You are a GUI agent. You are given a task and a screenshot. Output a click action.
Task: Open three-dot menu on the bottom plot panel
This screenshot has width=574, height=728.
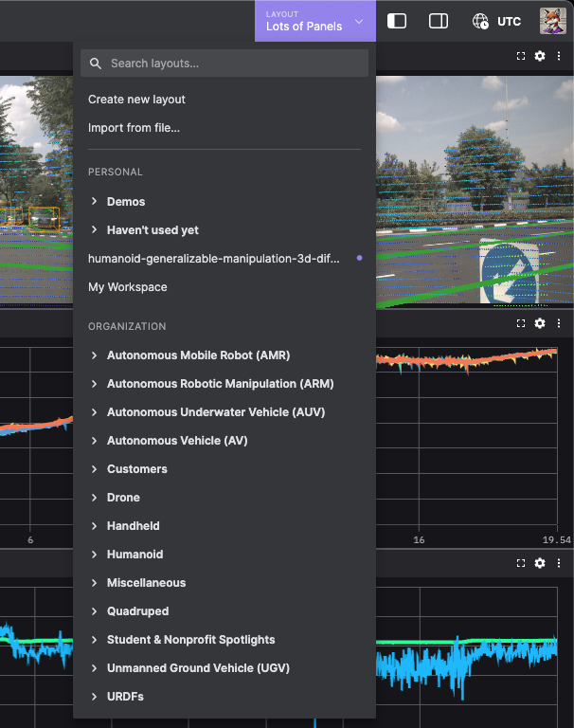559,563
